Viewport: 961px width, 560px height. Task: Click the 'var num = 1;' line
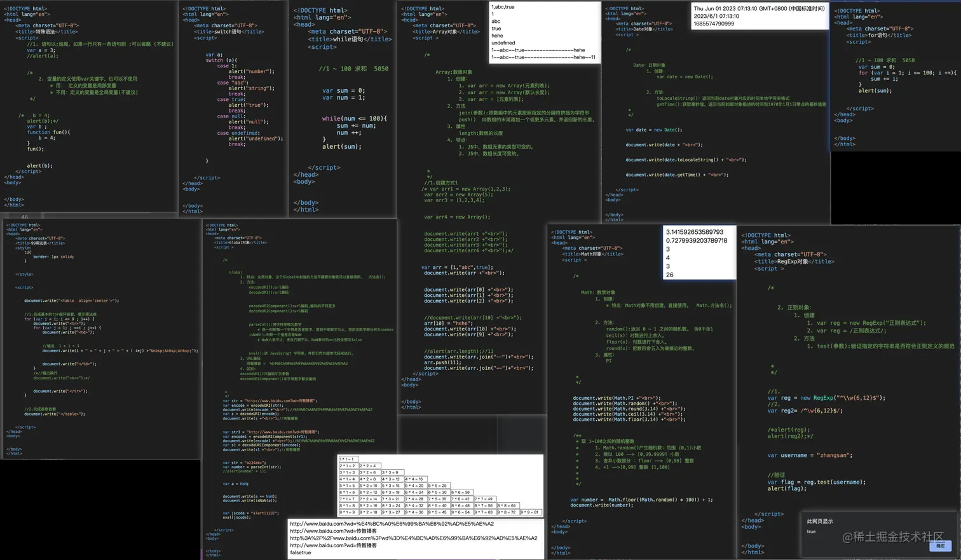343,97
